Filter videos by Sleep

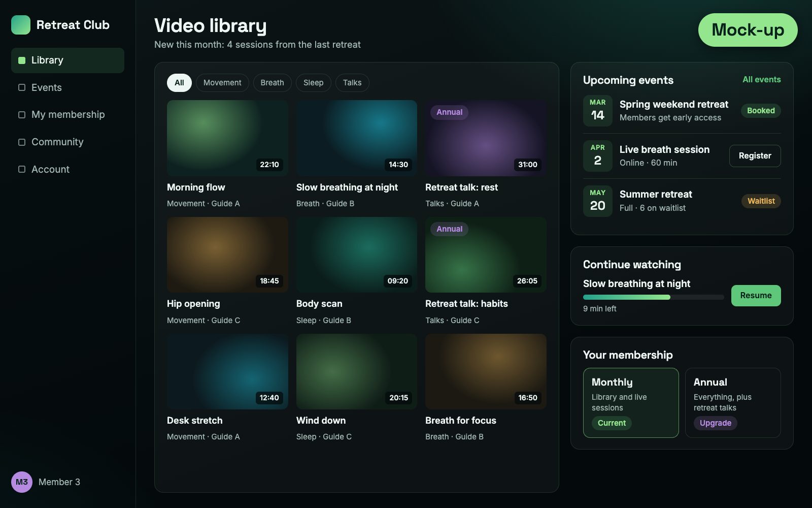pos(314,83)
